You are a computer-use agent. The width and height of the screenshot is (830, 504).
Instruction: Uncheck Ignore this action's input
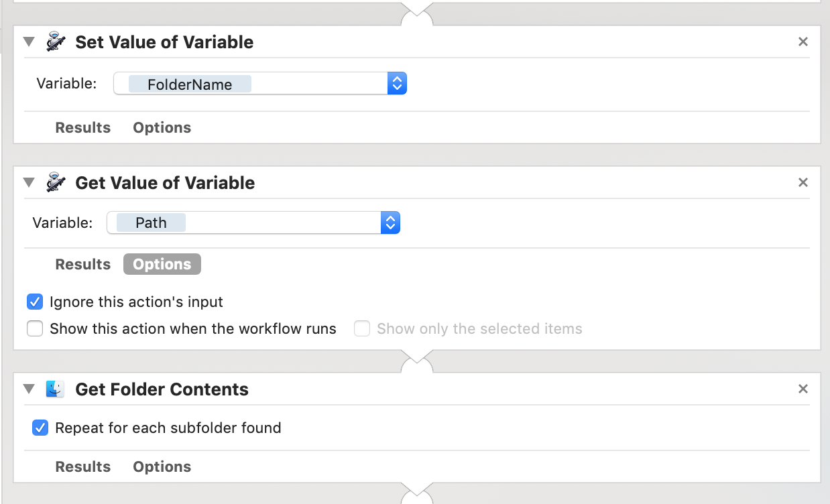click(35, 302)
